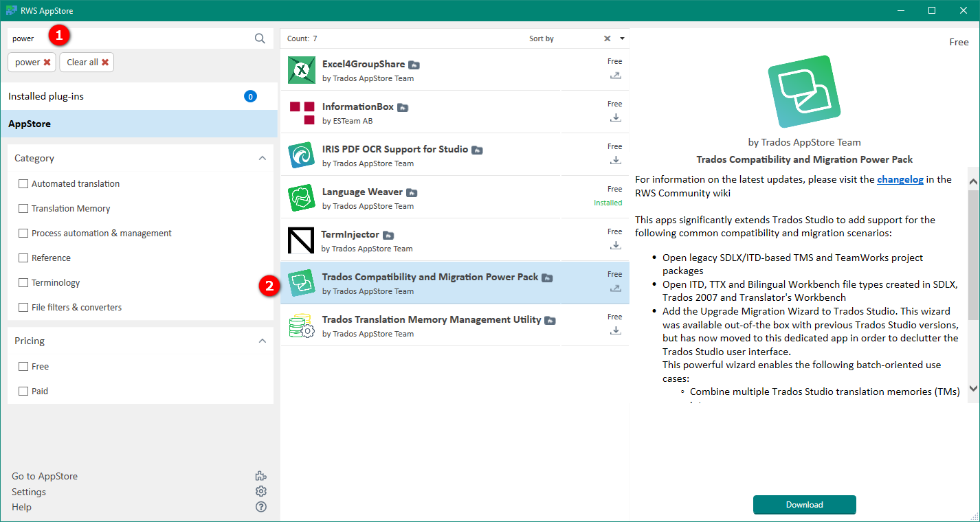Click the details scrollbar up arrow
The width and height of the screenshot is (980, 522).
point(973,182)
